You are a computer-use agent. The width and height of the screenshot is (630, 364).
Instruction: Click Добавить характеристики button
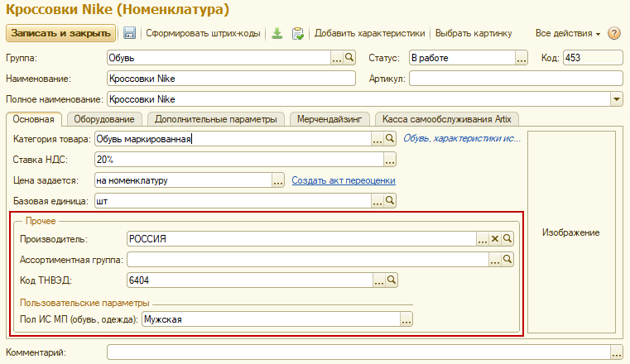(x=370, y=33)
